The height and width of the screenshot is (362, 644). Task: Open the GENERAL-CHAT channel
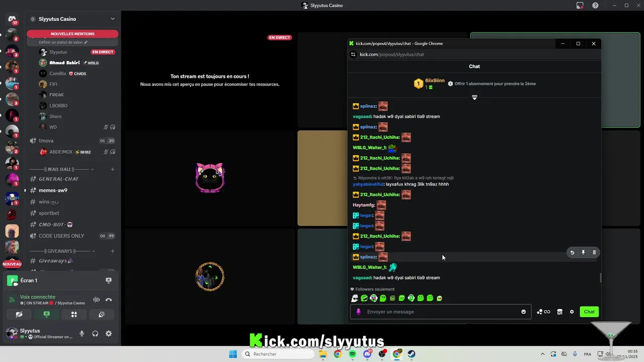point(71,179)
